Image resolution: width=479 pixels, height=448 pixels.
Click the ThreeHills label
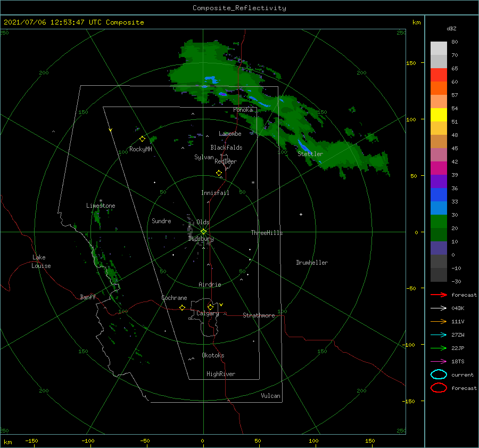pos(267,233)
